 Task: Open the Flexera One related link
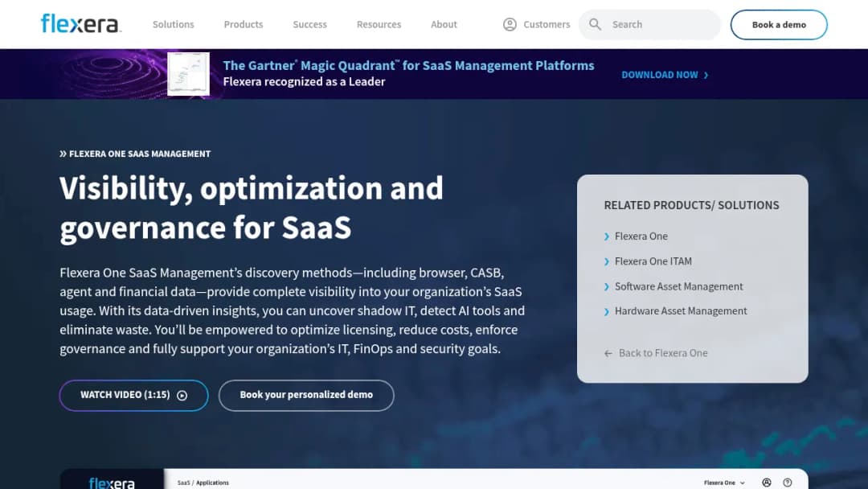point(641,236)
